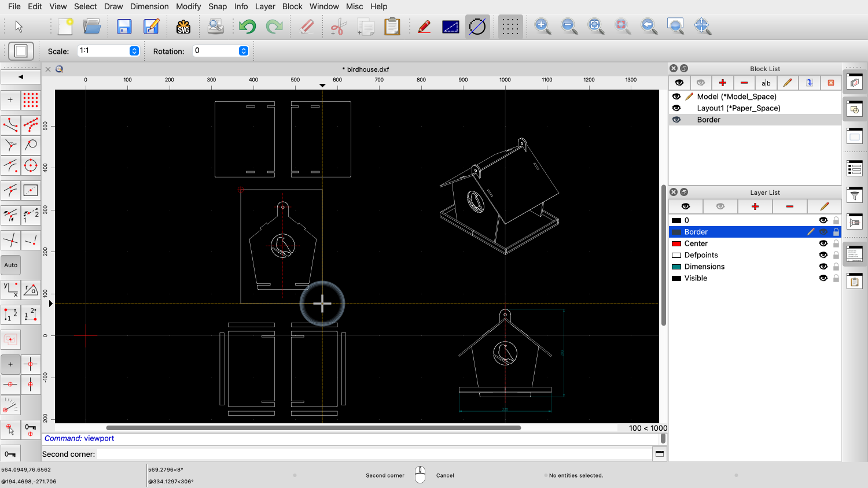This screenshot has height=488, width=868.
Task: Click the Save file icon
Action: [124, 27]
